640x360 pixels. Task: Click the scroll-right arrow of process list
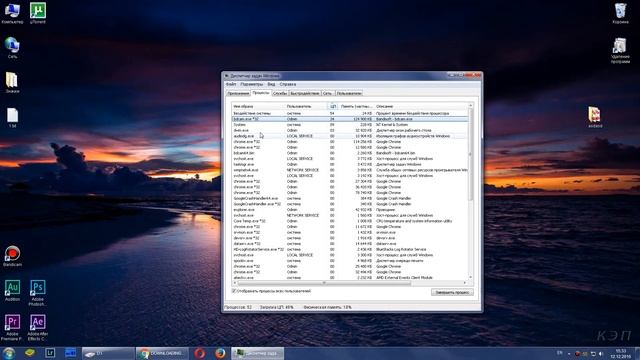click(x=464, y=283)
